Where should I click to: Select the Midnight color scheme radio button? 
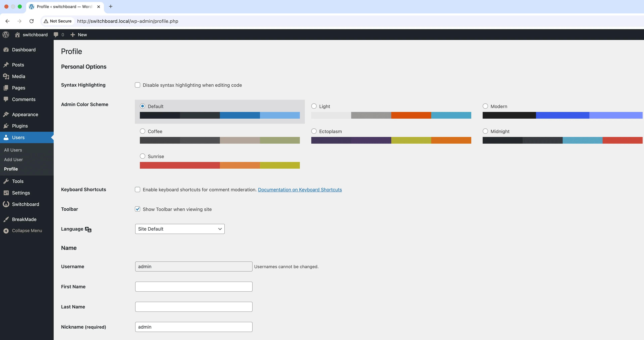[x=485, y=131]
